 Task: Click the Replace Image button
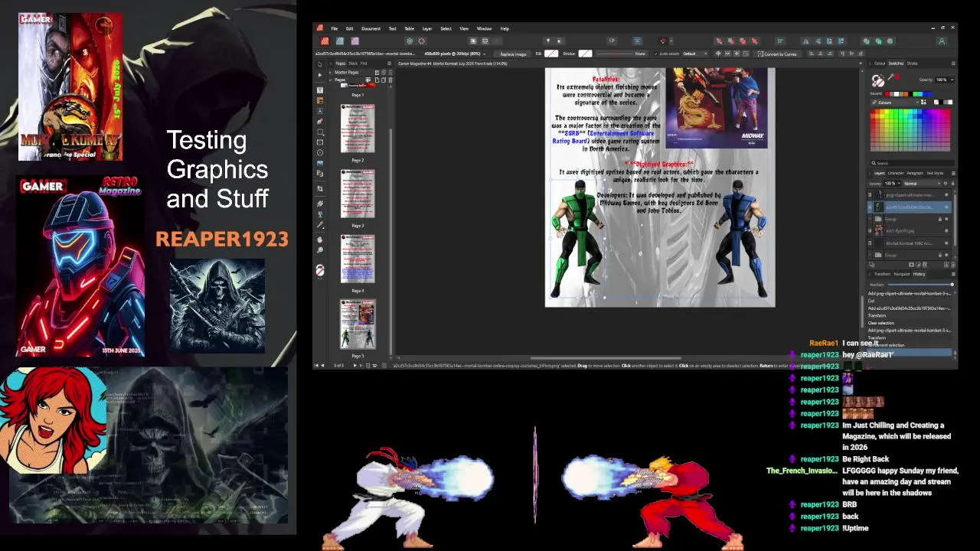pos(513,54)
